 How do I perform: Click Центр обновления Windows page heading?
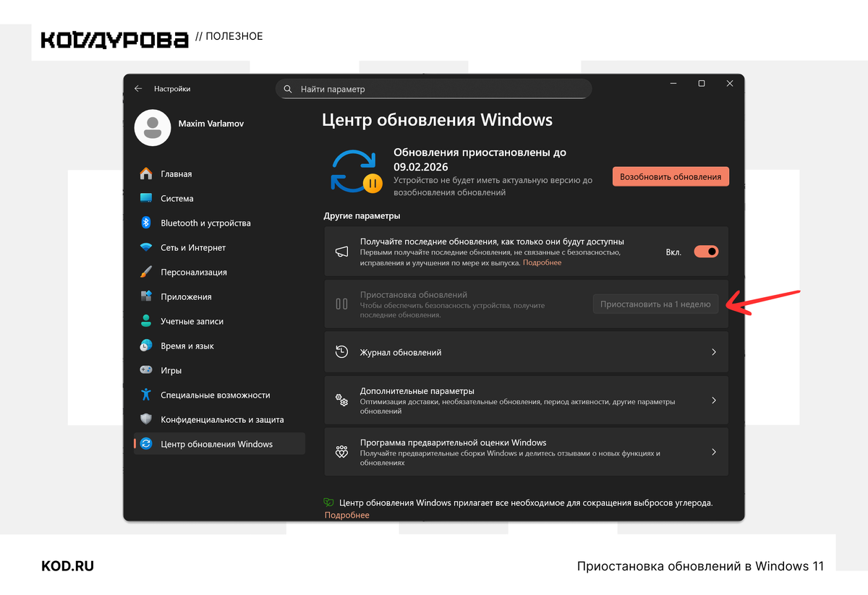click(x=437, y=120)
